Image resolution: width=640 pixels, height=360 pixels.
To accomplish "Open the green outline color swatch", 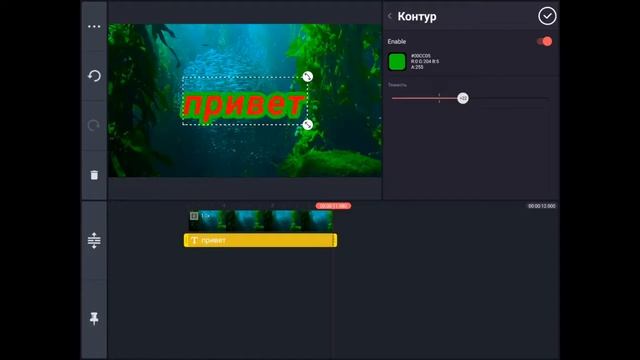I will coord(397,62).
